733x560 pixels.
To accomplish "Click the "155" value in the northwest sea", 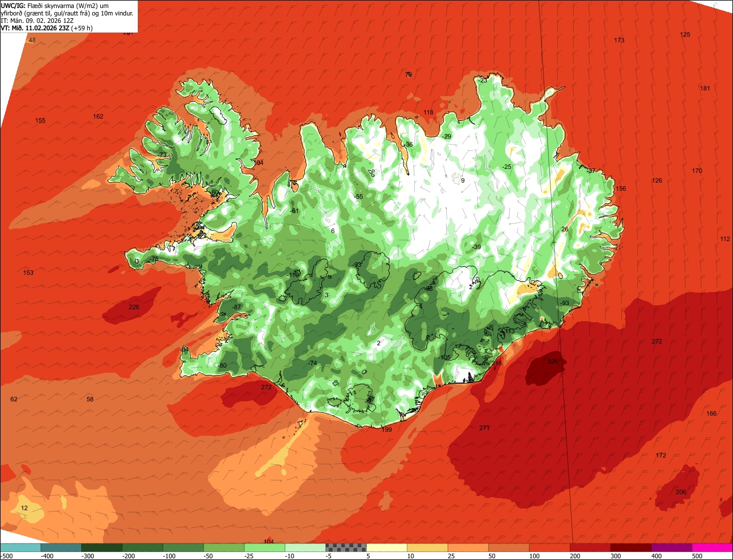I will coord(40,120).
